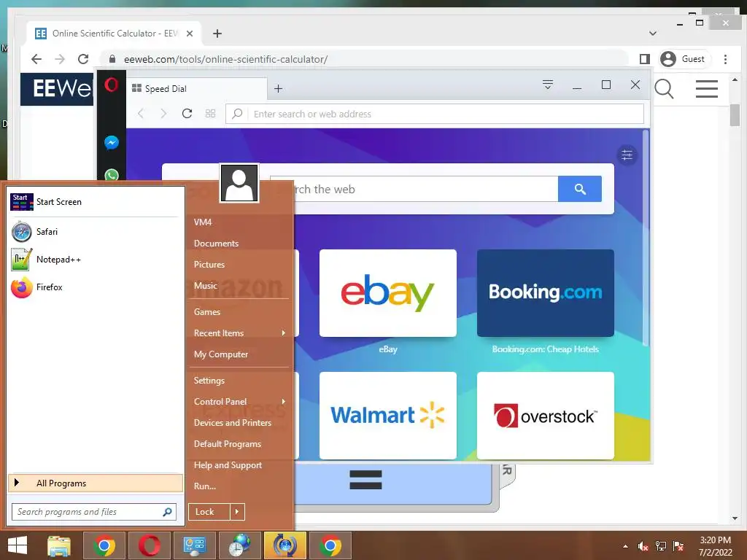Reload the Chrome EEWeb page

click(x=83, y=59)
